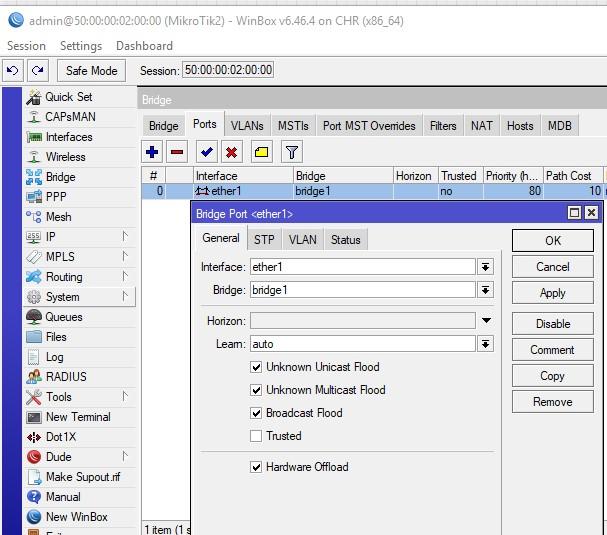
Task: Expand the Tools submenu
Action: [125, 397]
